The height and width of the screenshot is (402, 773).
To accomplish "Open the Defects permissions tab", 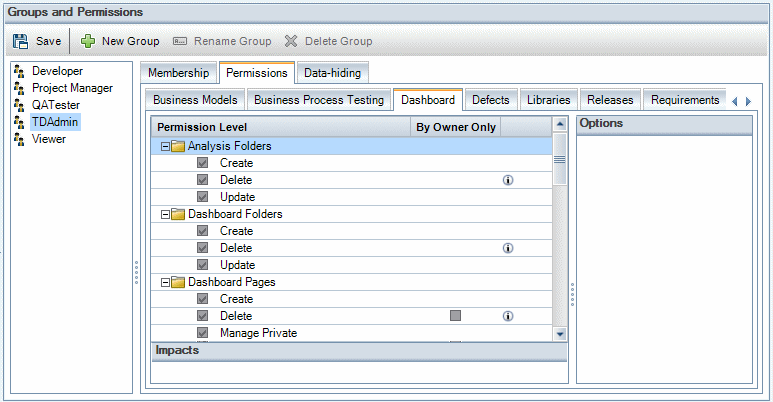I will (490, 100).
